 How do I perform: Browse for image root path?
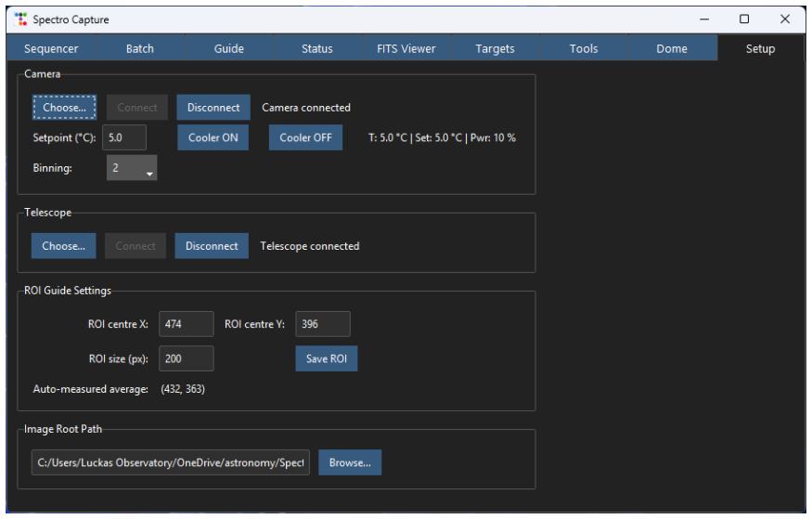coord(350,462)
